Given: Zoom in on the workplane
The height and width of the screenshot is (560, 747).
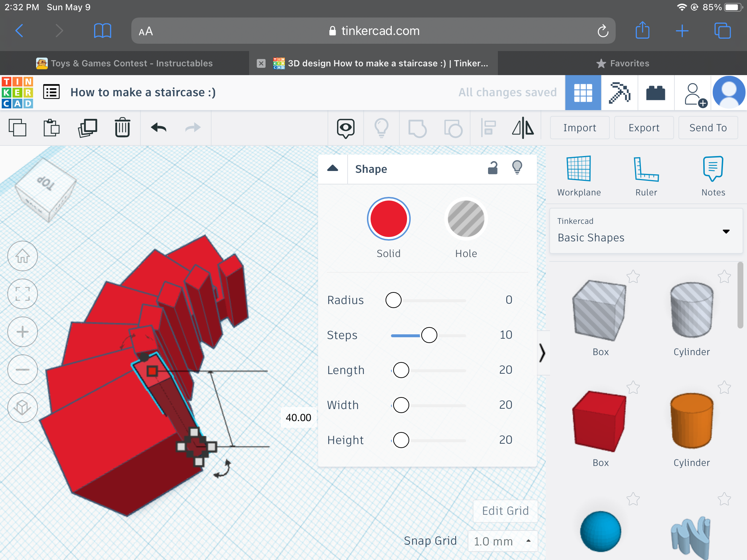Looking at the screenshot, I should tap(23, 332).
